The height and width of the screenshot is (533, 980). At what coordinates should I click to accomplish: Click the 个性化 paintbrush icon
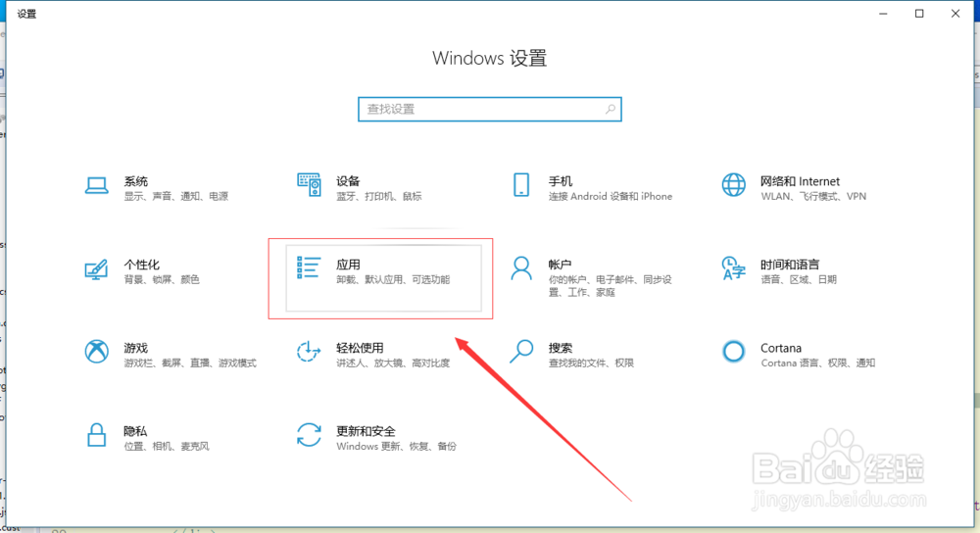point(96,269)
